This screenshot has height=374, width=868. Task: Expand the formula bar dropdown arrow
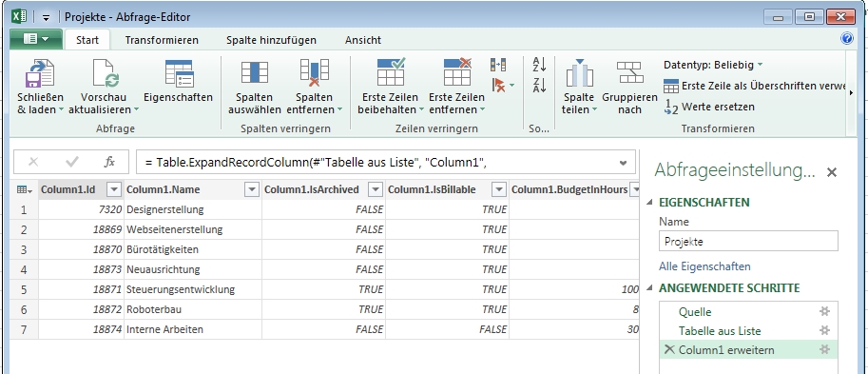coord(624,163)
